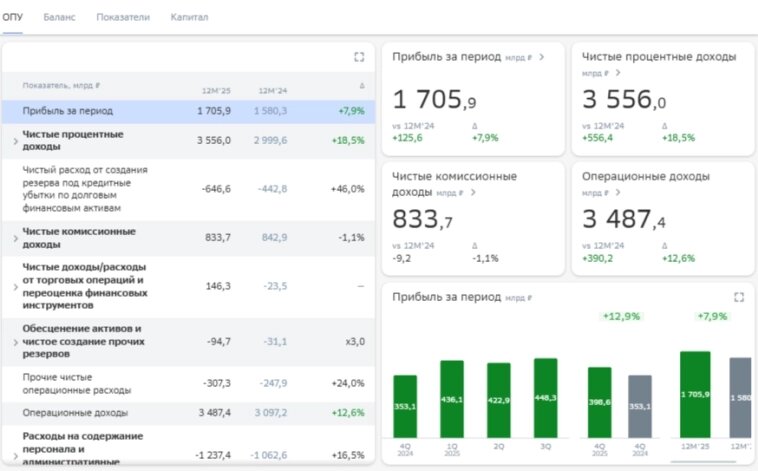Click the Операционные доходы table row
Screen dimensions: 758x471
click(x=189, y=413)
